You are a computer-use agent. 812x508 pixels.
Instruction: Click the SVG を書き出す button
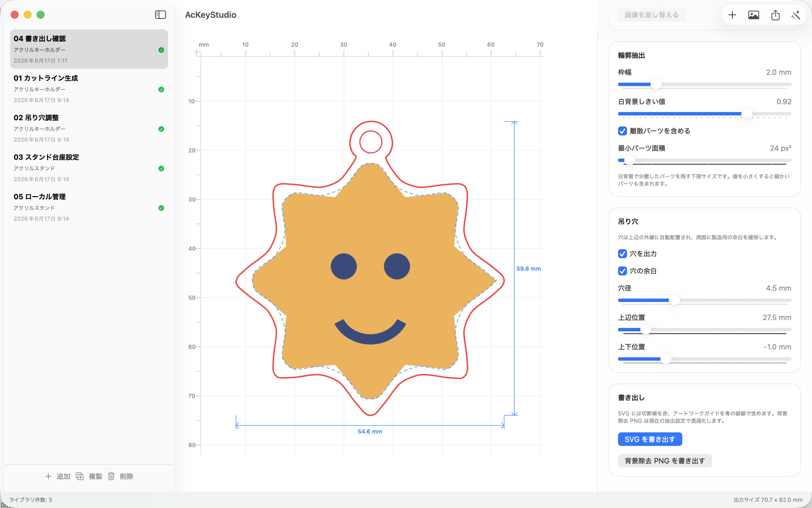tap(650, 439)
